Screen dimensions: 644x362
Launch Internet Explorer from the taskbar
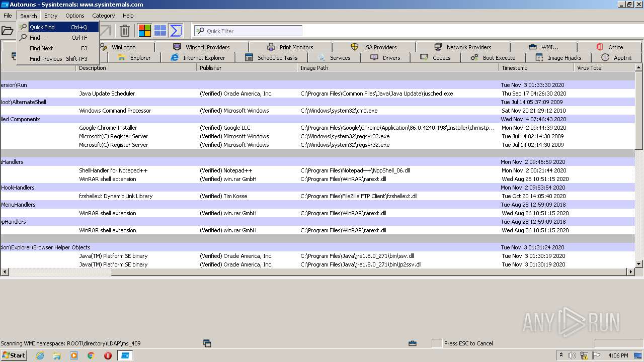point(40,355)
